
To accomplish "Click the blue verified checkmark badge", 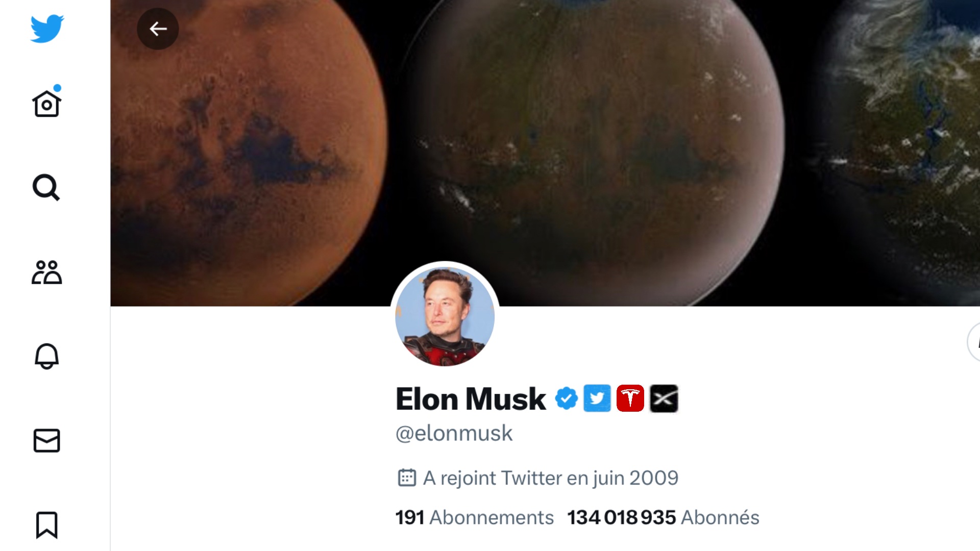I will pyautogui.click(x=567, y=398).
